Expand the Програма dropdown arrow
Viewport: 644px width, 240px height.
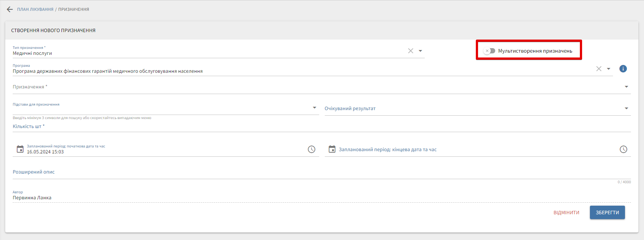pyautogui.click(x=609, y=69)
